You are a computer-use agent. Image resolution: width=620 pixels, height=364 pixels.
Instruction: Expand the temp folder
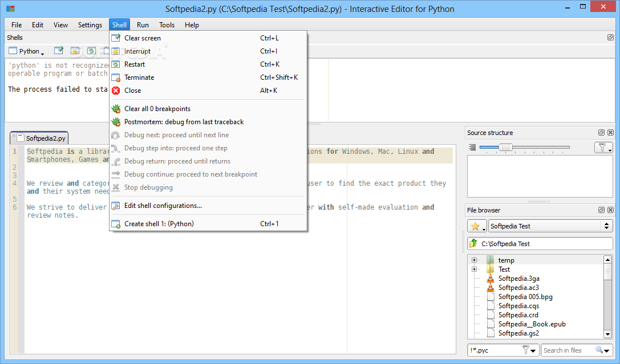pos(474,260)
